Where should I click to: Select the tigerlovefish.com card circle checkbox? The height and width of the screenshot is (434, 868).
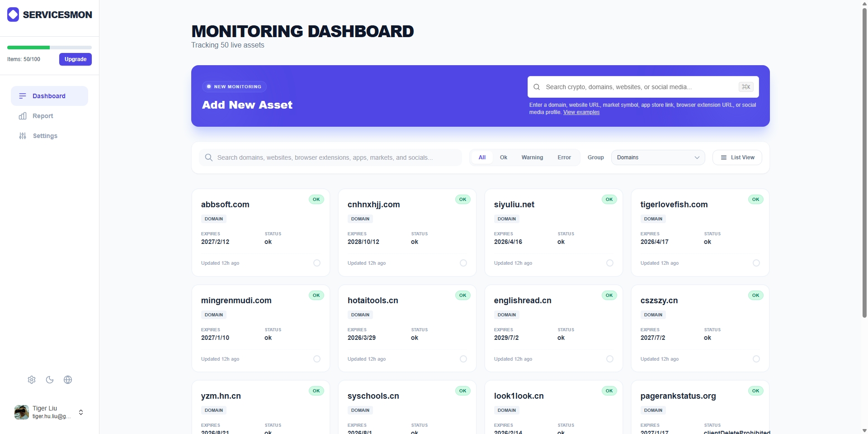756,263
